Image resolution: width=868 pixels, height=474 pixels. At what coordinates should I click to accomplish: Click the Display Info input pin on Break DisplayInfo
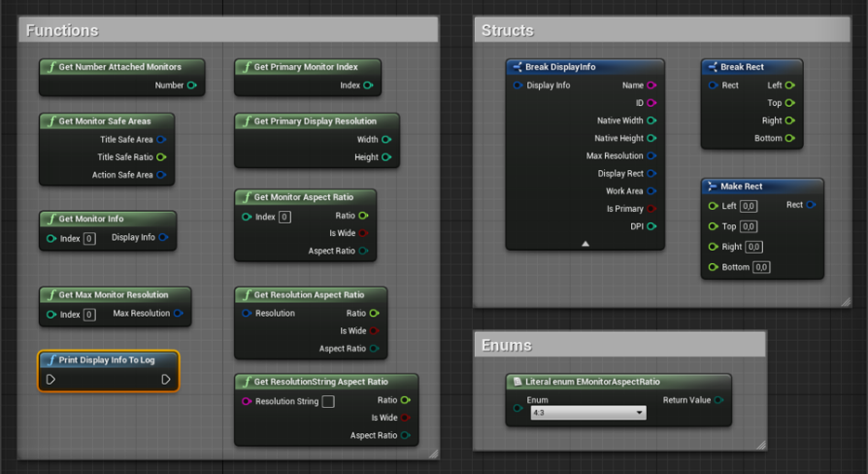click(518, 85)
